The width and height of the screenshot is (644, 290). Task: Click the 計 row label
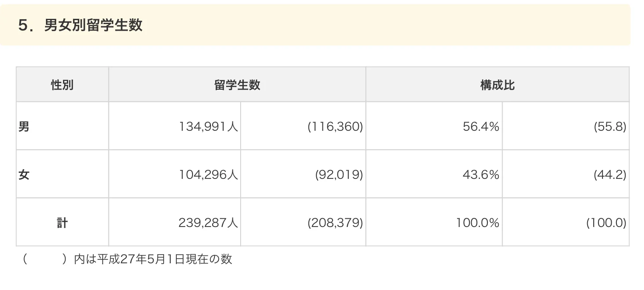pos(62,222)
